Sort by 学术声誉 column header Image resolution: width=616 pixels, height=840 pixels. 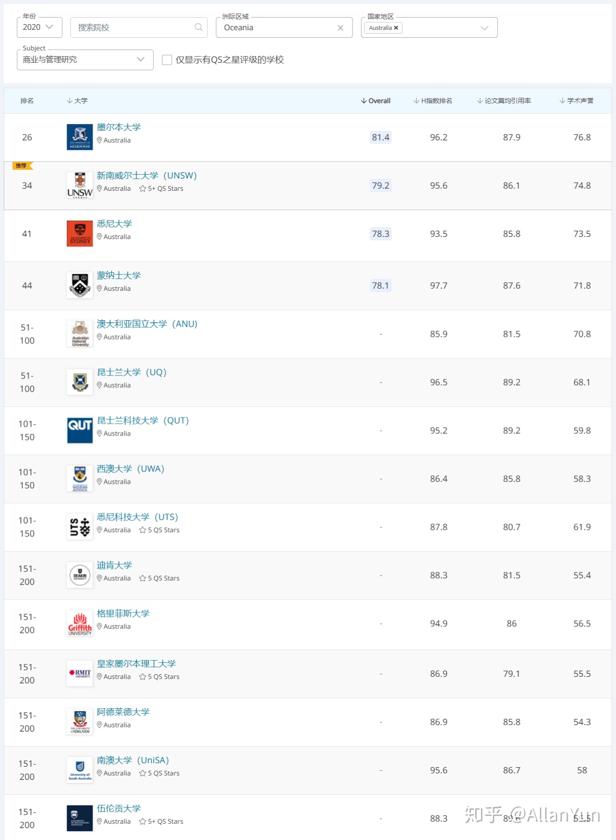[577, 101]
